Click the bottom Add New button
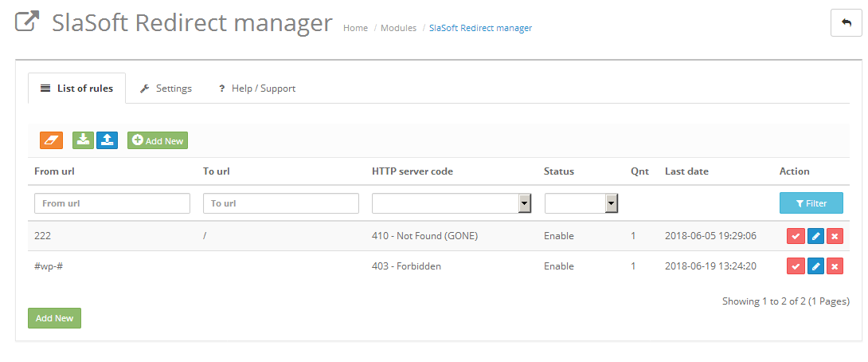The height and width of the screenshot is (362, 868). click(54, 318)
